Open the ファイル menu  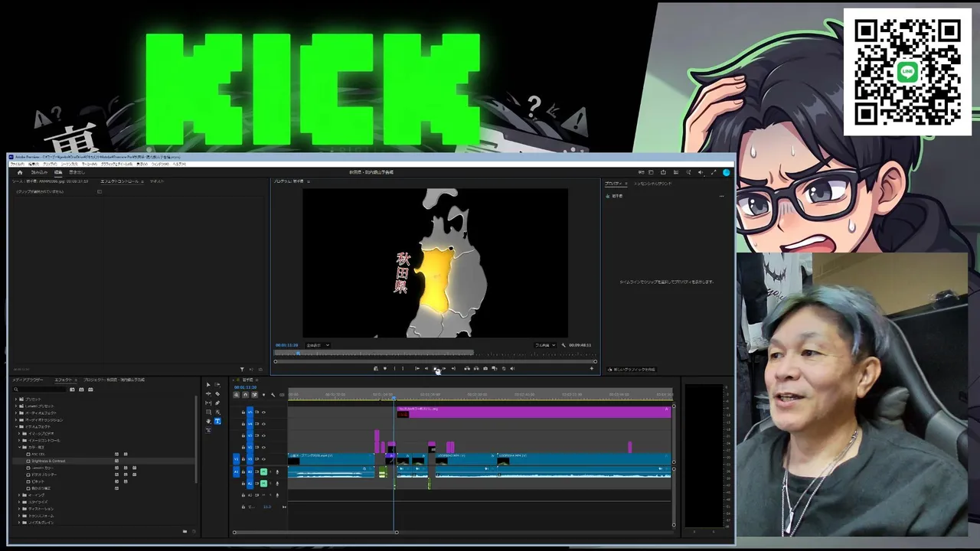coord(17,164)
